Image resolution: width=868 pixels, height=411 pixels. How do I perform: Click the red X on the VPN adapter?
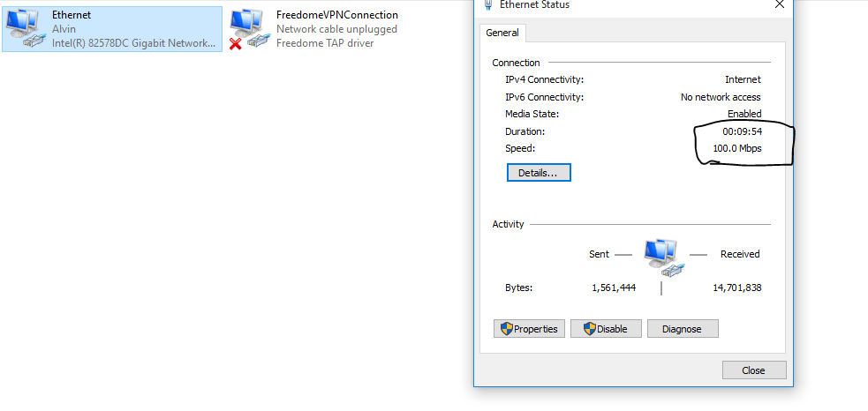tap(236, 43)
